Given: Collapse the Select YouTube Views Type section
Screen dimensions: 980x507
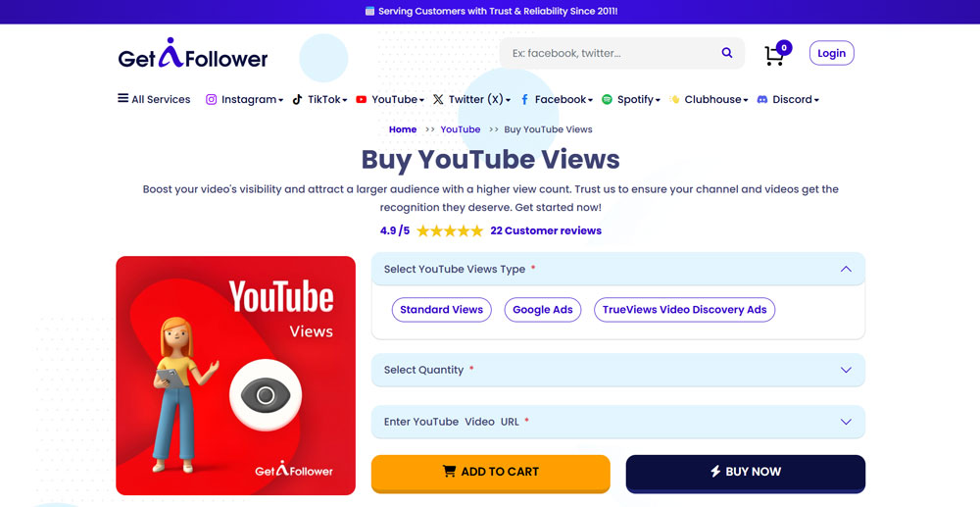Looking at the screenshot, I should [846, 269].
